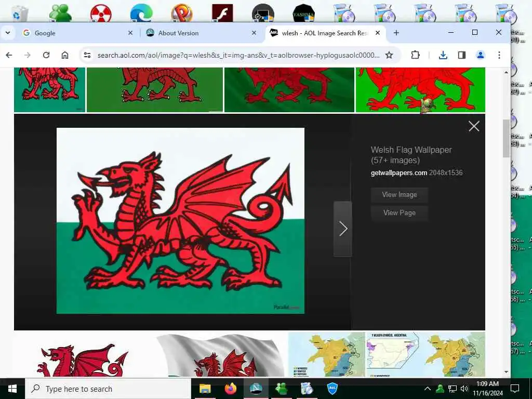This screenshot has width=532, height=399.
Task: Open the Extensions puzzle icon
Action: coord(415,55)
